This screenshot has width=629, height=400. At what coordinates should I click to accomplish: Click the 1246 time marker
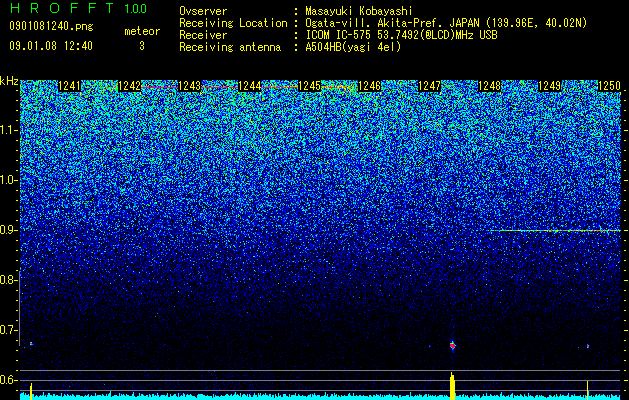369,86
